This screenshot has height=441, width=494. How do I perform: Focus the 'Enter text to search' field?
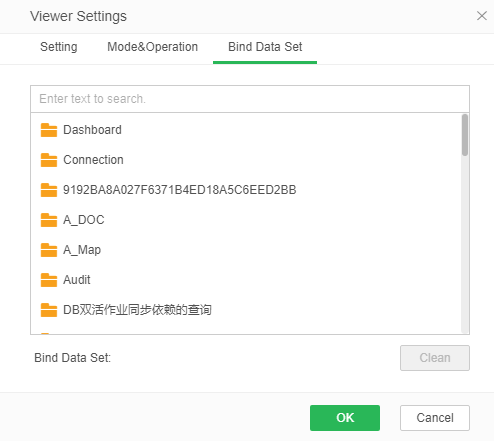pyautogui.click(x=250, y=99)
